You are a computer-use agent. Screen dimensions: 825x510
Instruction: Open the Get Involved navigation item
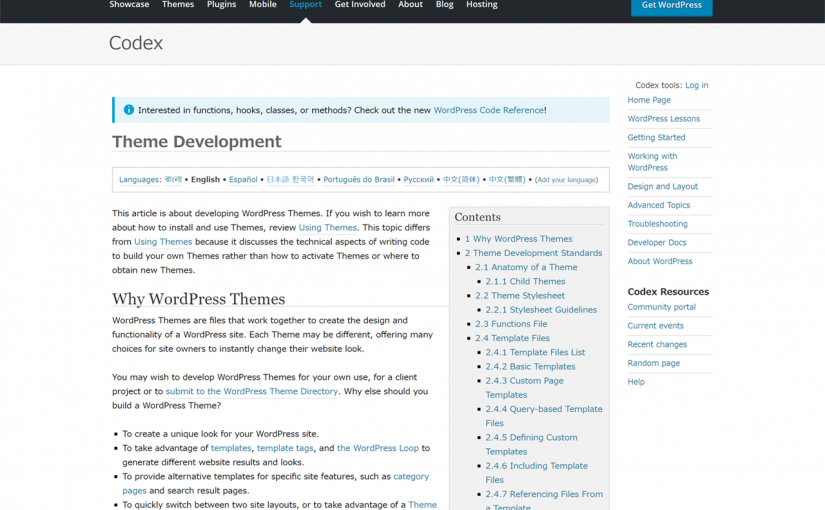point(360,5)
